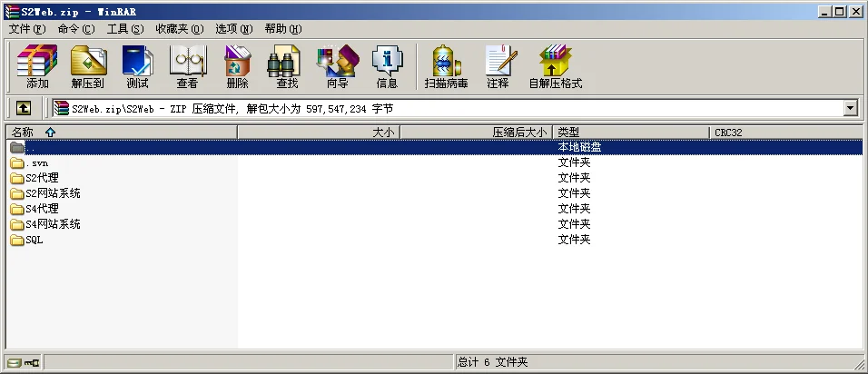
Task: Select the S2网站系统 folder
Action: [x=53, y=193]
